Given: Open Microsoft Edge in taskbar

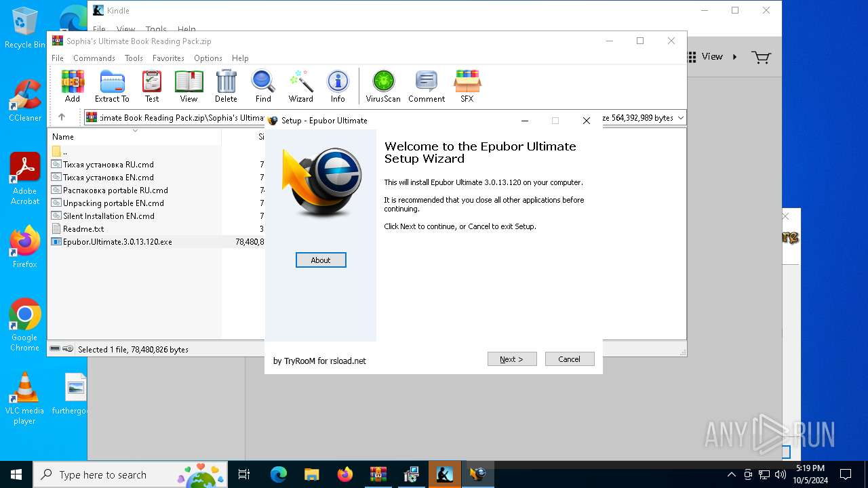Looking at the screenshot, I should coord(279,474).
